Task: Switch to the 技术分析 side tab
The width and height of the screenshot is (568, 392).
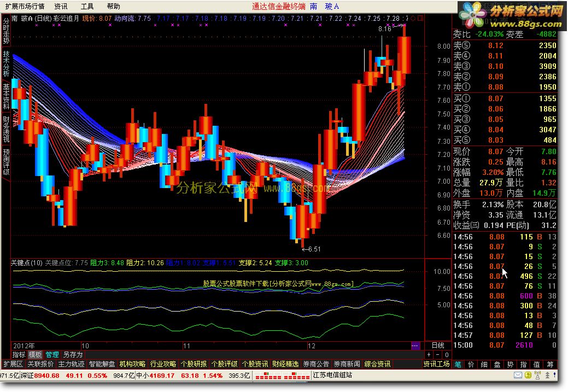Action: click(6, 64)
